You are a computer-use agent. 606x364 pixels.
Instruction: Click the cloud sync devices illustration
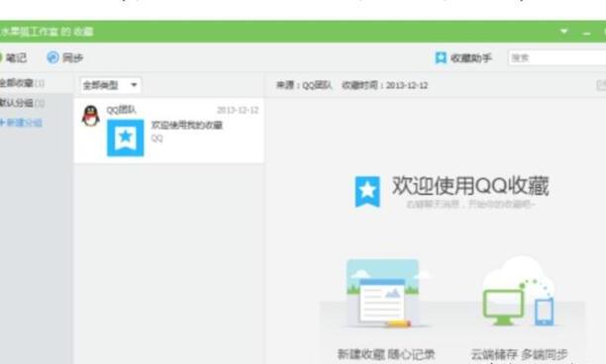[519, 292]
